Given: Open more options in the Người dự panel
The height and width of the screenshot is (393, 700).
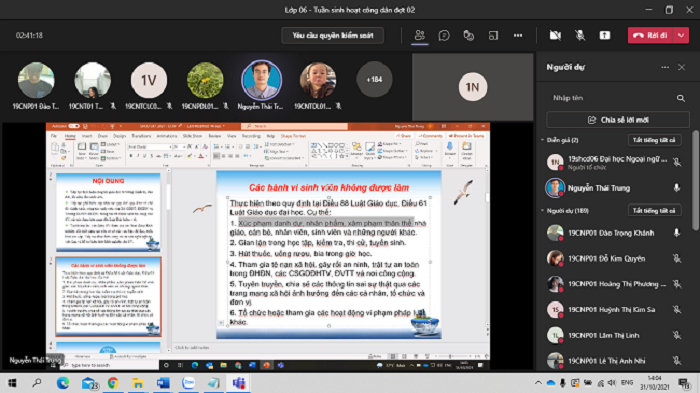Looking at the screenshot, I should coord(665,67).
